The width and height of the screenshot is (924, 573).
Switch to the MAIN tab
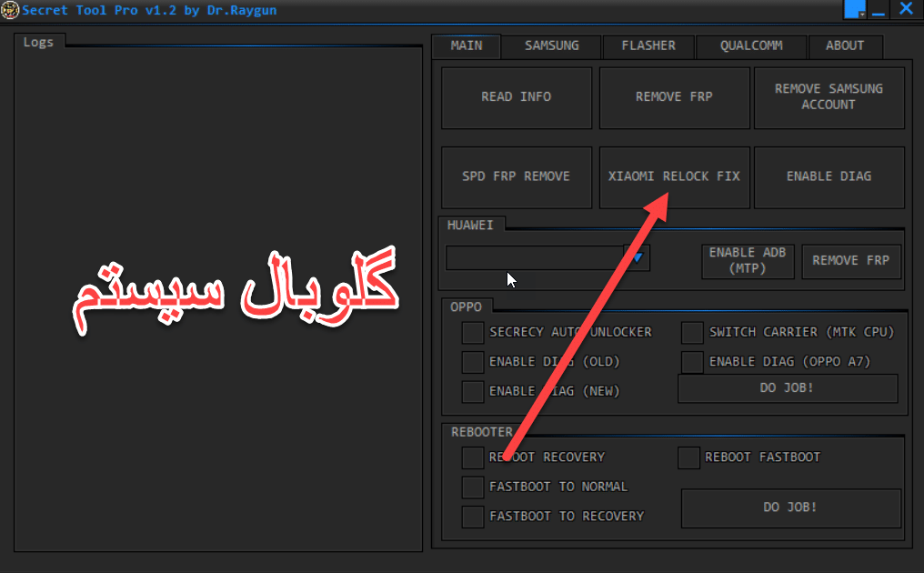click(467, 46)
